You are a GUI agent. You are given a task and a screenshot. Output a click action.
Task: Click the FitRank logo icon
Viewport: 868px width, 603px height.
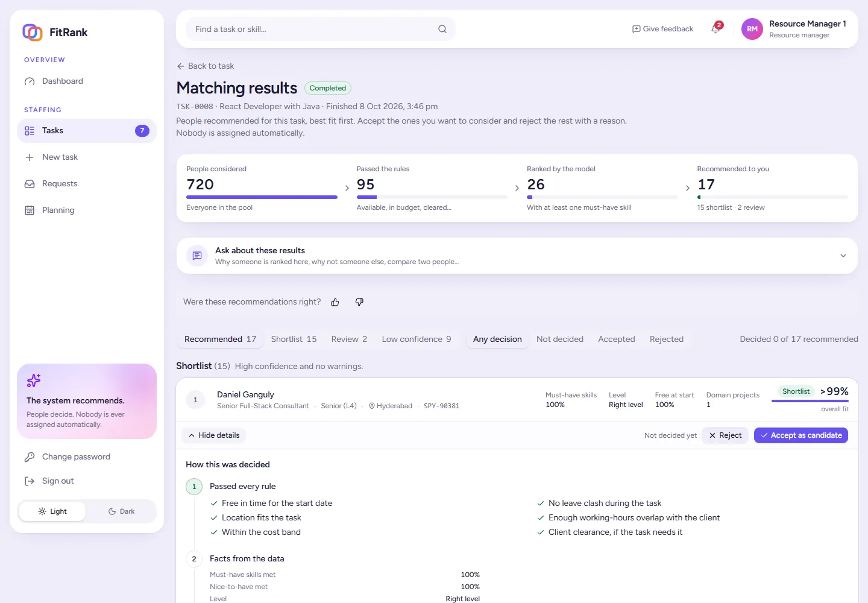pos(33,33)
